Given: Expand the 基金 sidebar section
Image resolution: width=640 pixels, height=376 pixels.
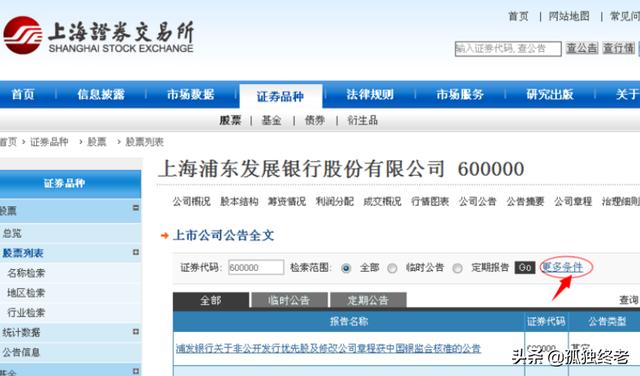Looking at the screenshot, I should pyautogui.click(x=136, y=371).
